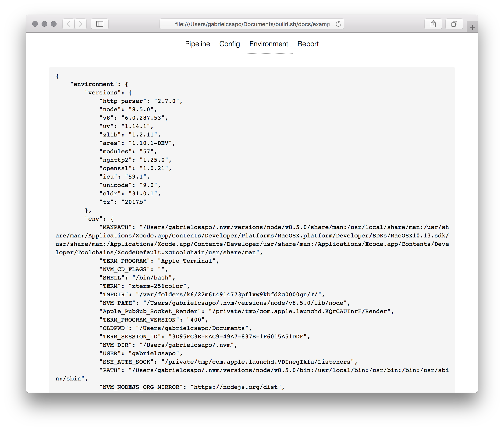
Task: Click the "SSH_AUTH_SOCK" line
Action: tap(228, 362)
